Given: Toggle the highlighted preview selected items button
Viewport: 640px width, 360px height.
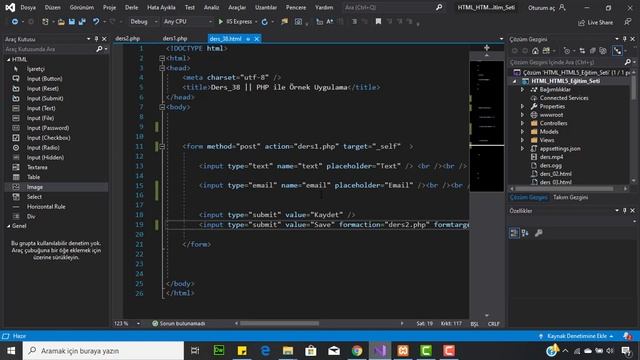Looking at the screenshot, I should [x=617, y=51].
